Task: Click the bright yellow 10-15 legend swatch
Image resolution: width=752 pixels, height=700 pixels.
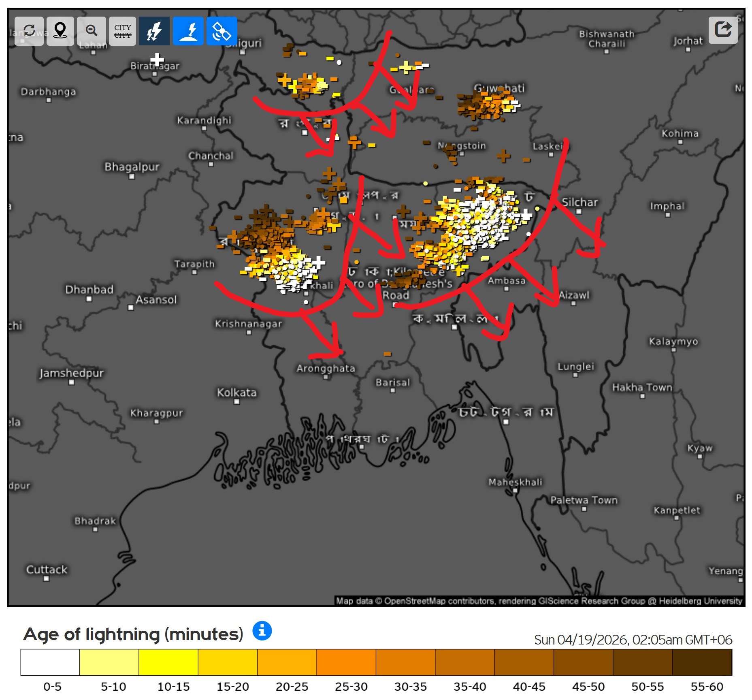Action: pyautogui.click(x=168, y=662)
